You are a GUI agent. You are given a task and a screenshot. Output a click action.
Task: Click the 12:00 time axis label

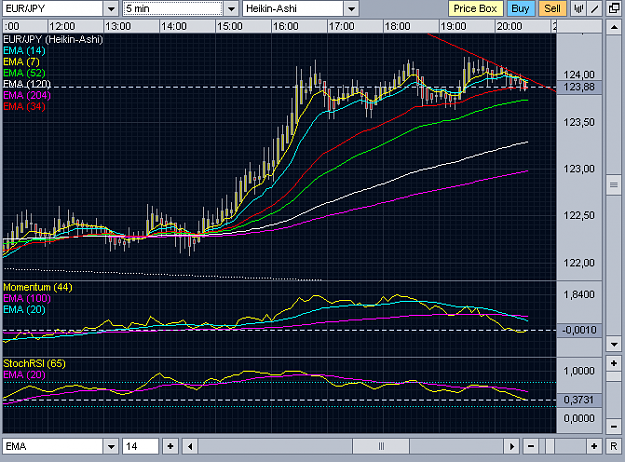(62, 26)
